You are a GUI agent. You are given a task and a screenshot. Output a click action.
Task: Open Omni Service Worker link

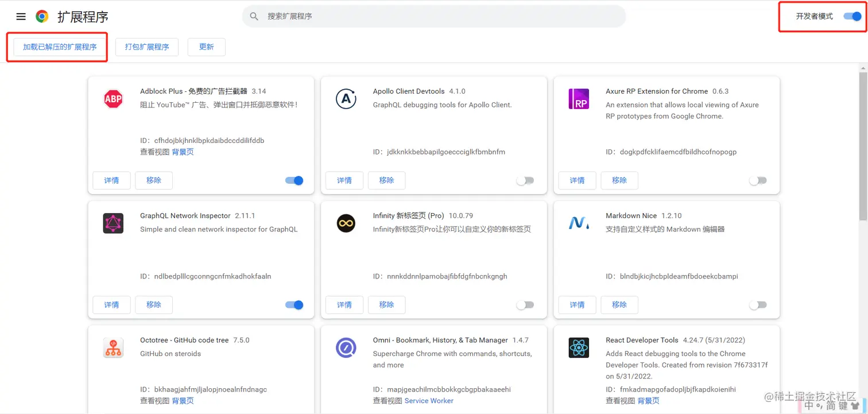click(x=429, y=401)
